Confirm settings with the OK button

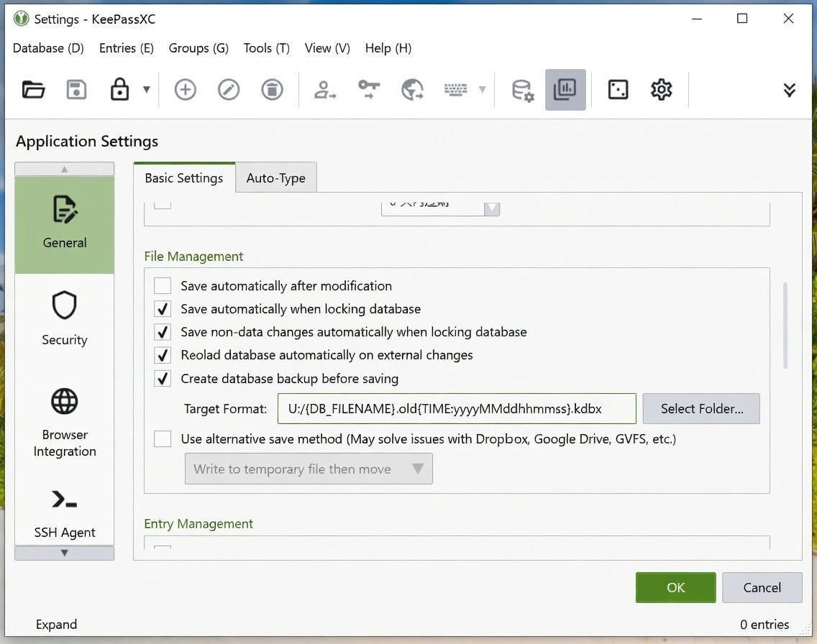(x=675, y=588)
